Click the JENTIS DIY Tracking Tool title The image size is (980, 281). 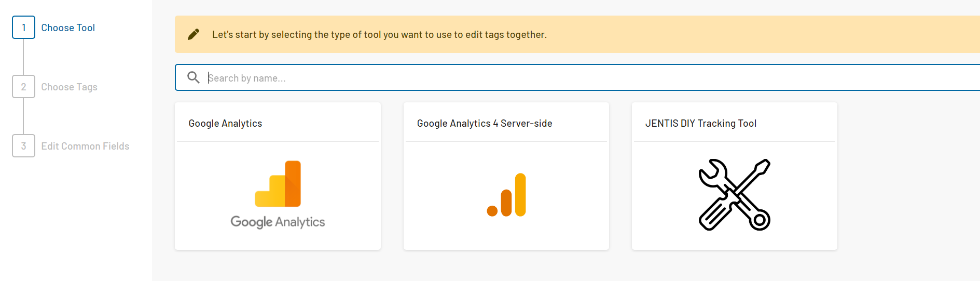[x=700, y=124]
